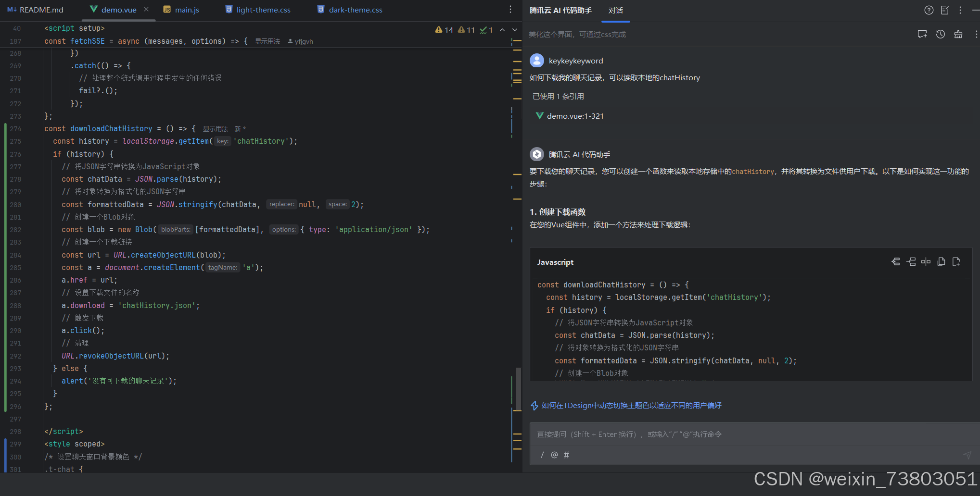Open the main.js tab
The image size is (980, 496).
click(181, 10)
